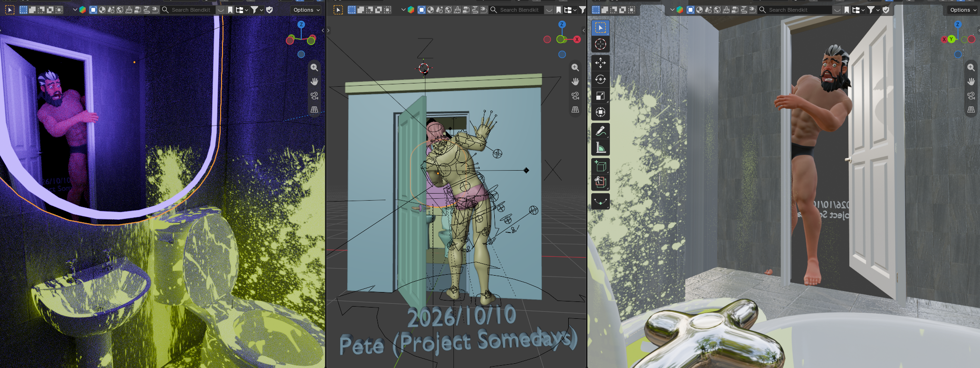Enable Intersect selection mode in the left viewport header
This screenshot has width=980, height=368.
click(59, 10)
